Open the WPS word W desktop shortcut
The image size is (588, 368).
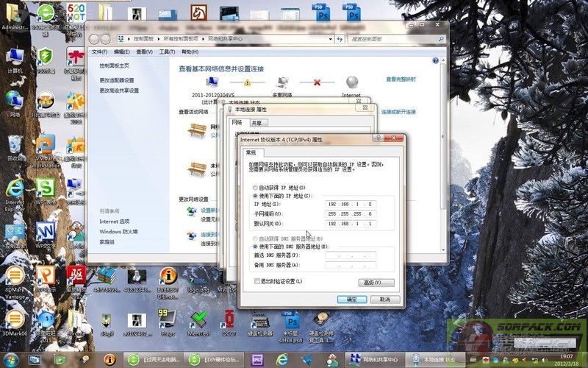coord(46,236)
